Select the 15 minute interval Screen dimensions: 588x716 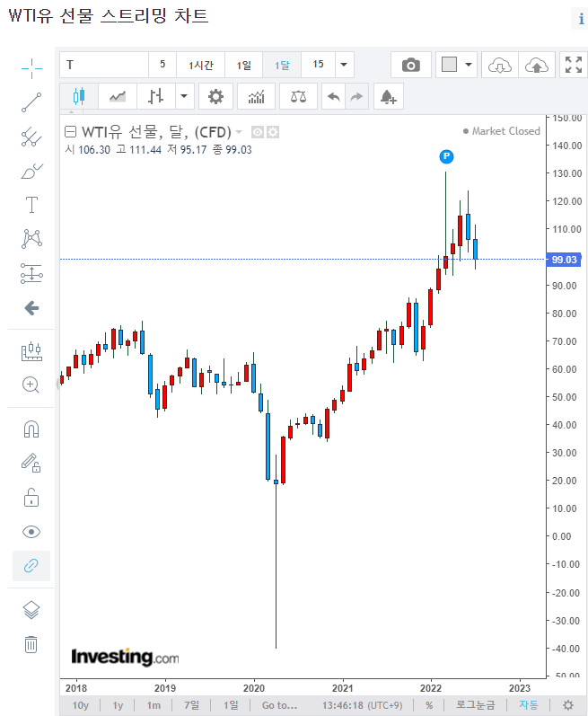(318, 65)
